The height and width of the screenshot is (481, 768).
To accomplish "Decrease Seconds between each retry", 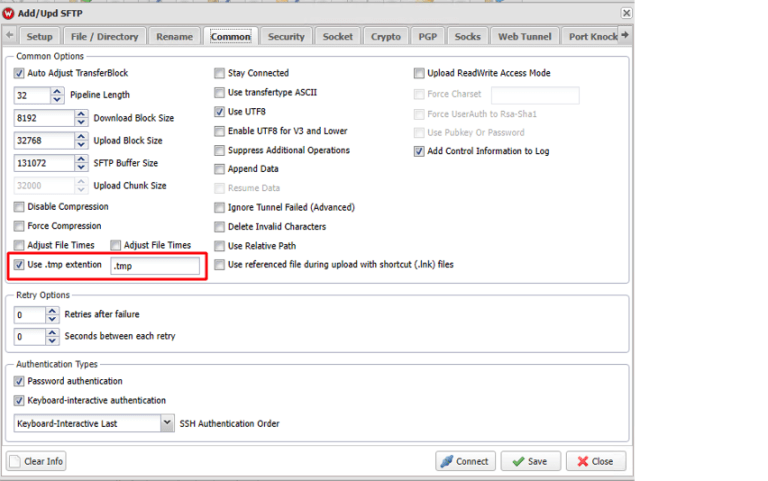I will pos(52,340).
